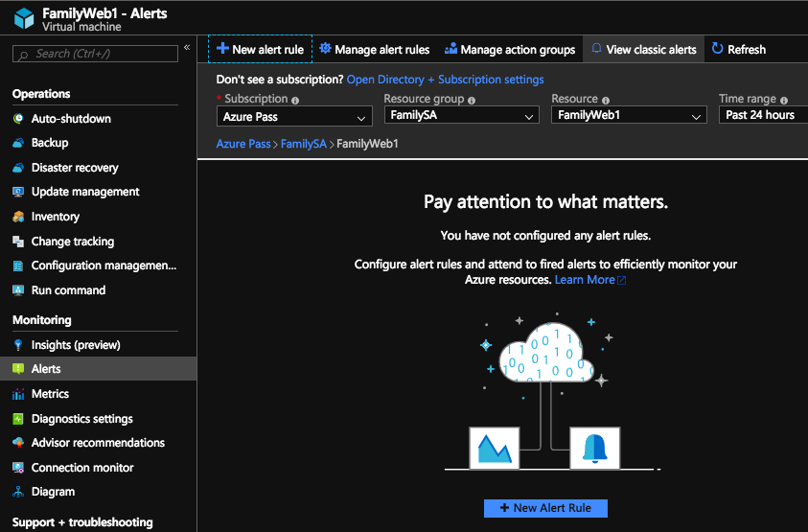Click Manage alert rules in toolbar
The image size is (808, 532).
pos(375,49)
